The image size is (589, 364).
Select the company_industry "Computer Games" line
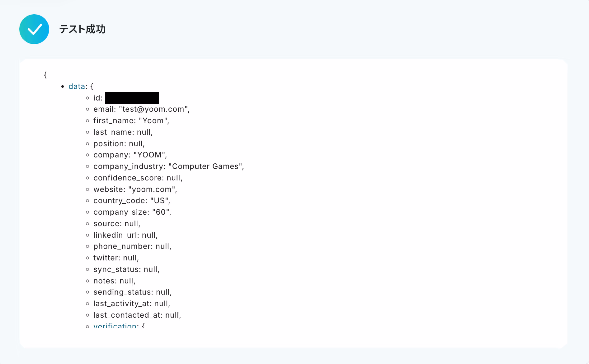pyautogui.click(x=169, y=166)
